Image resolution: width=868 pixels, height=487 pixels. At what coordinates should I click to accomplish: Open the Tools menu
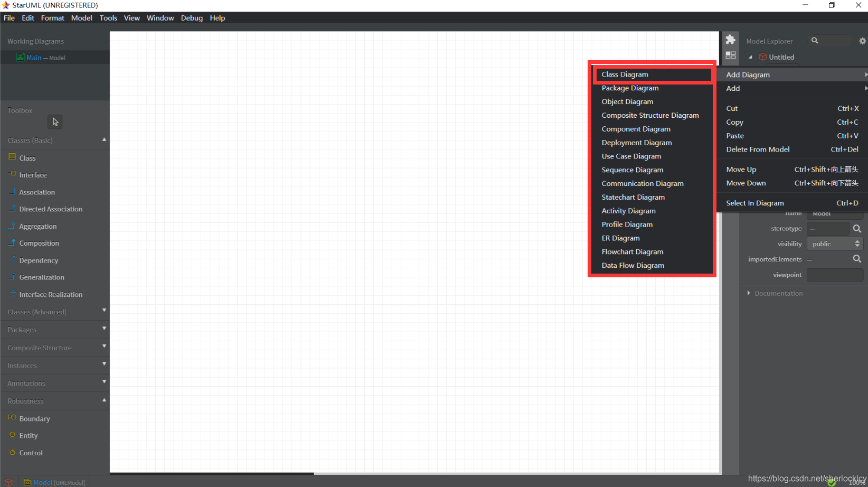click(x=108, y=18)
